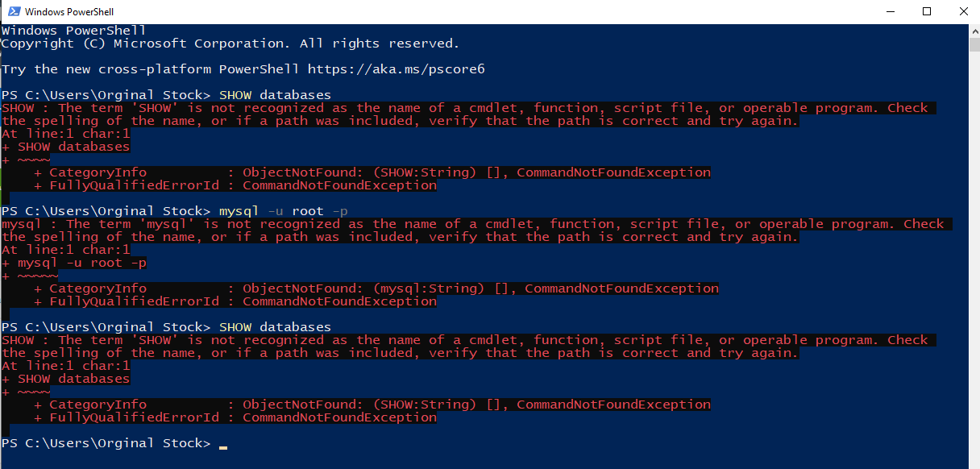Click the "mysql : The term 'mysql'" error line

[x=472, y=224]
